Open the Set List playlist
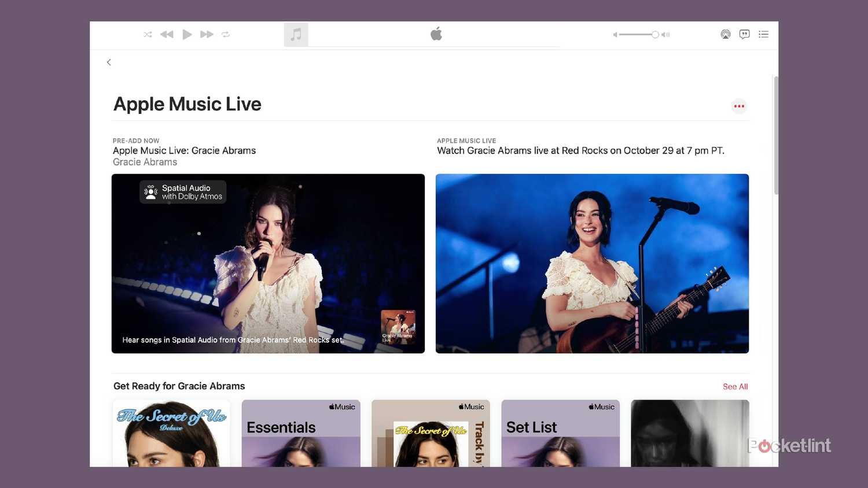Image resolution: width=868 pixels, height=488 pixels. click(560, 434)
